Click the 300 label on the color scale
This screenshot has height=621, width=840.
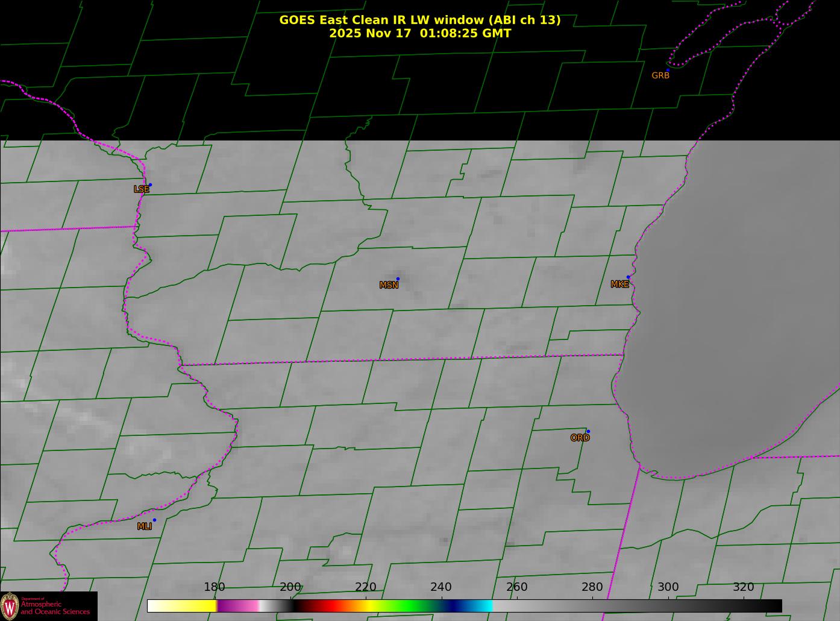point(668,587)
